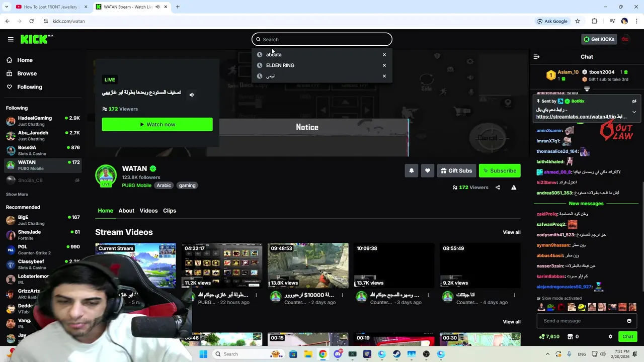Open profile avatar in Kick header
644x362 pixels.
point(625,39)
